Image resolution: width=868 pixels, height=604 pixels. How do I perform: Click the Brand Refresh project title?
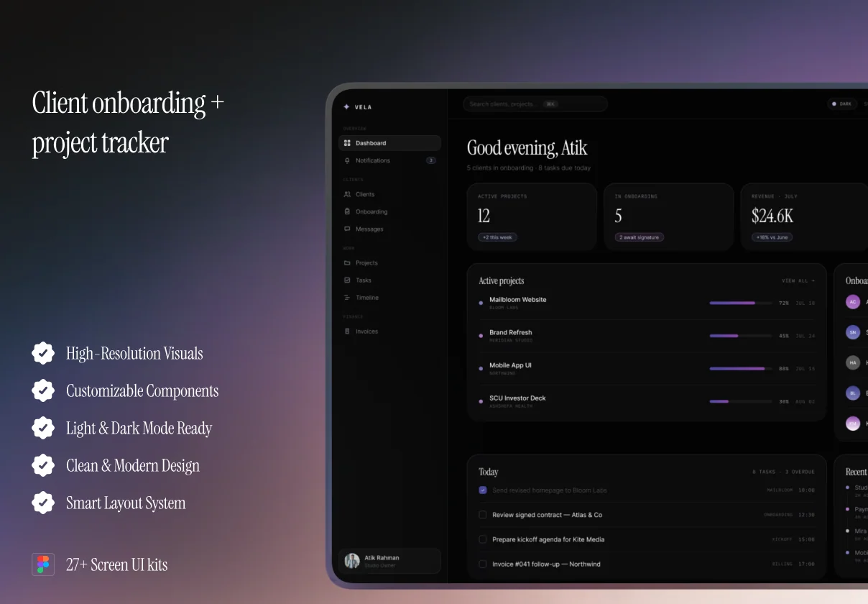click(x=511, y=332)
